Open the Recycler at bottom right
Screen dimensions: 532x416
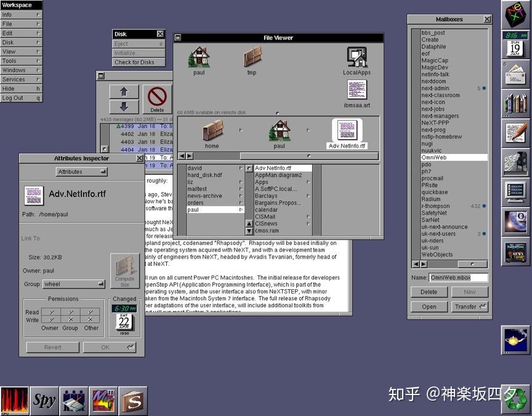515,398
